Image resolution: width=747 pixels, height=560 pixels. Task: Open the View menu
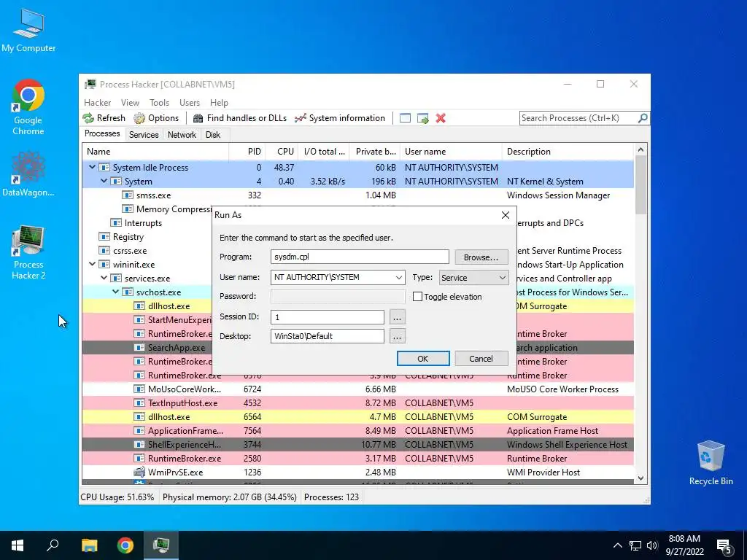coord(130,103)
